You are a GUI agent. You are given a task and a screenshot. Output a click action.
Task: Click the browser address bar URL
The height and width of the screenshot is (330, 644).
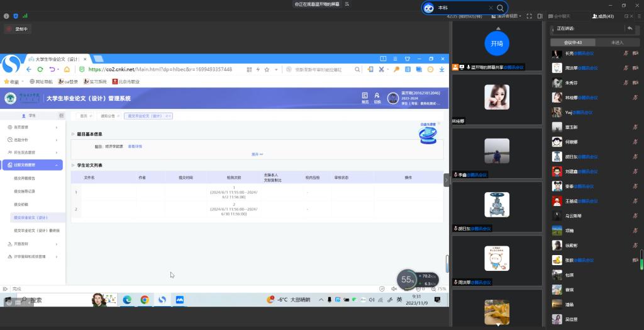tap(160, 69)
